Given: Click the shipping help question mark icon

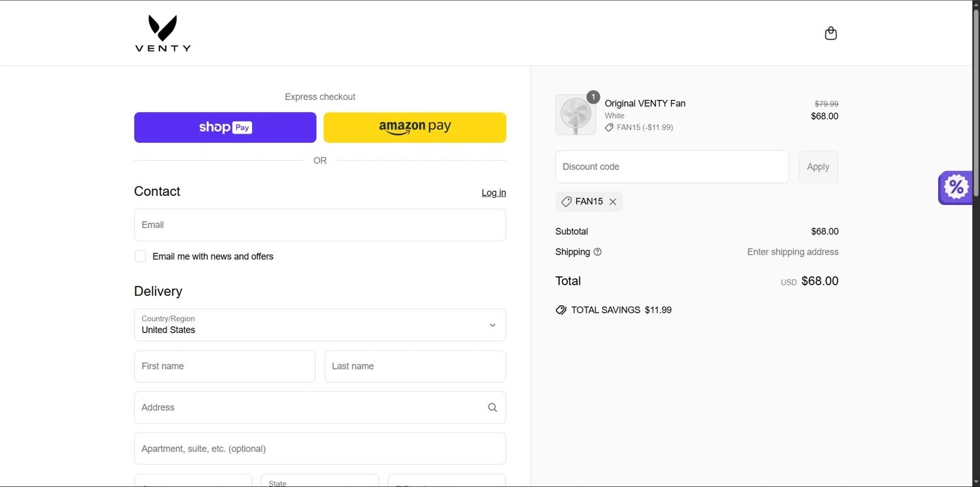Looking at the screenshot, I should pos(597,252).
